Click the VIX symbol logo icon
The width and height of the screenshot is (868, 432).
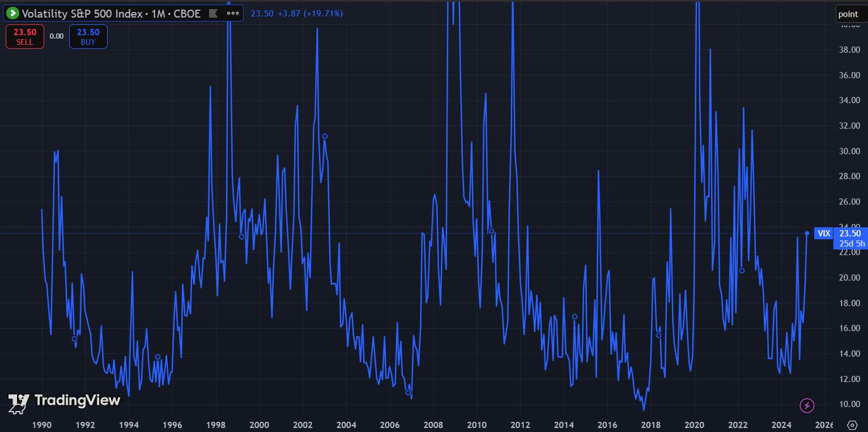tap(13, 14)
